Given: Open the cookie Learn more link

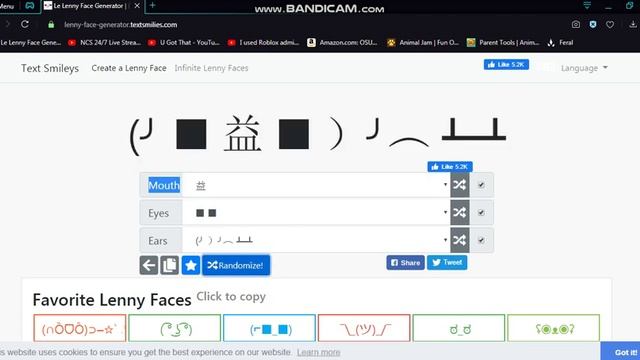Looking at the screenshot, I should (318, 352).
